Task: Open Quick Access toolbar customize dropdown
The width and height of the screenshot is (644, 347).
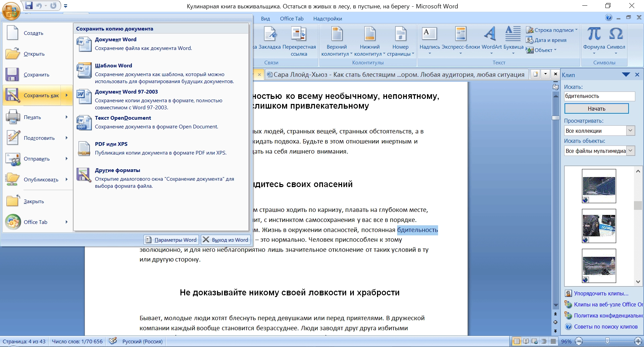Action: point(65,6)
